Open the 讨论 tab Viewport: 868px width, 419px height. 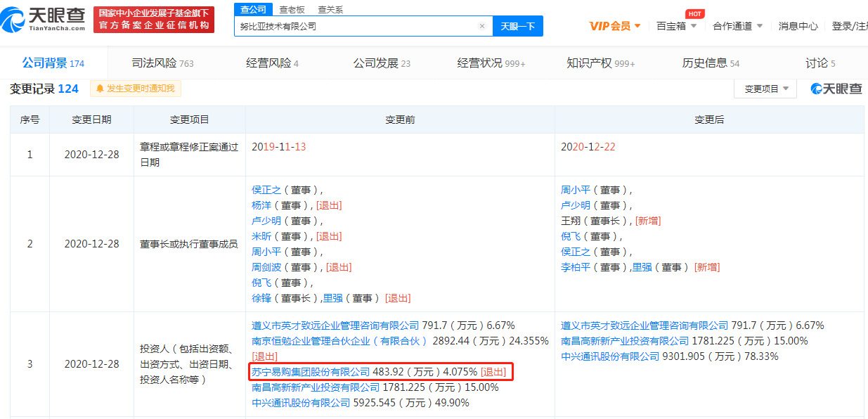click(820, 63)
